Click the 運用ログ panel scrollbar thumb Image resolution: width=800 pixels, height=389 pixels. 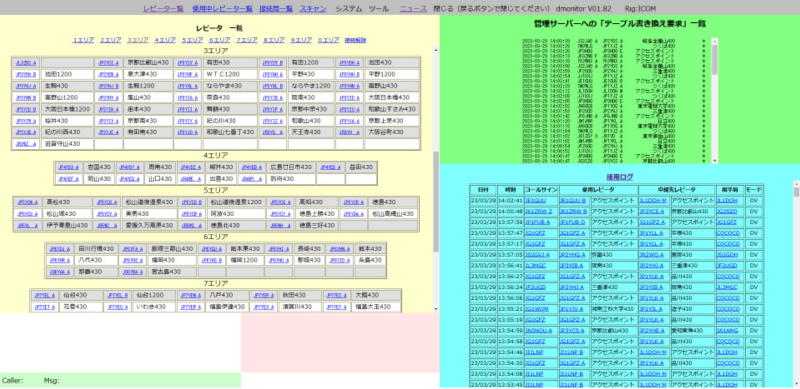coord(796,191)
